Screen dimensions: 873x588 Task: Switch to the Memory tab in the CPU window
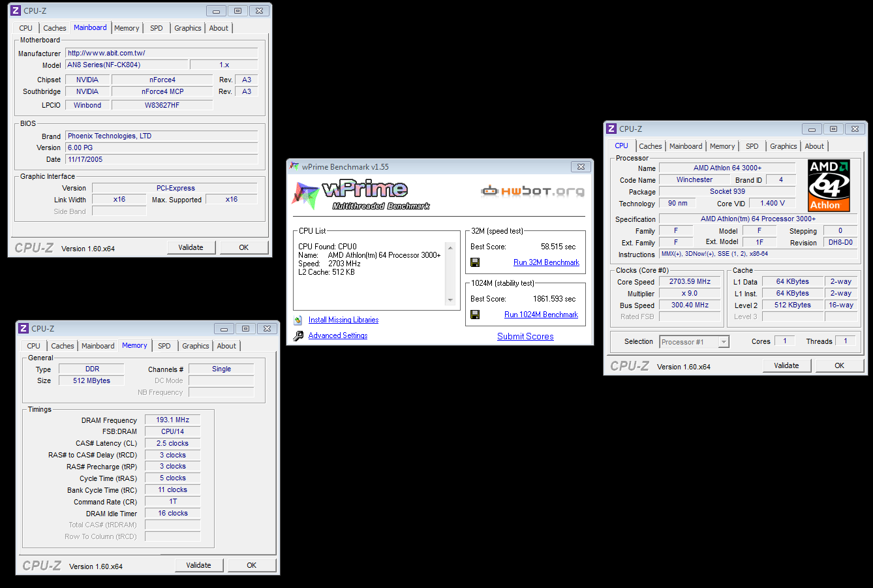pyautogui.click(x=722, y=146)
